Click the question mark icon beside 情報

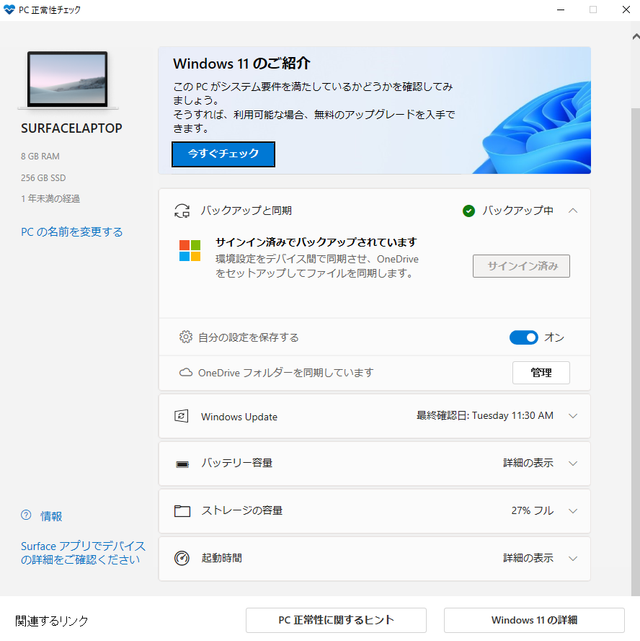tap(26, 515)
